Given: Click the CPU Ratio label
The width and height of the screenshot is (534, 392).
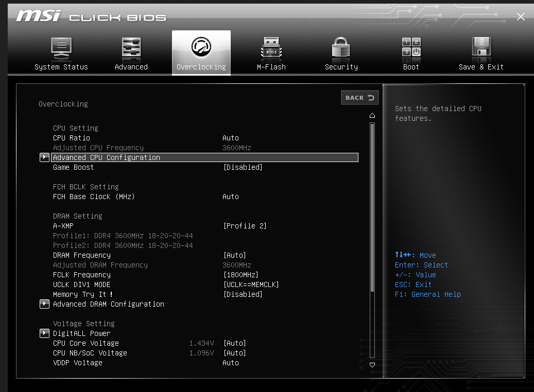Looking at the screenshot, I should [72, 138].
